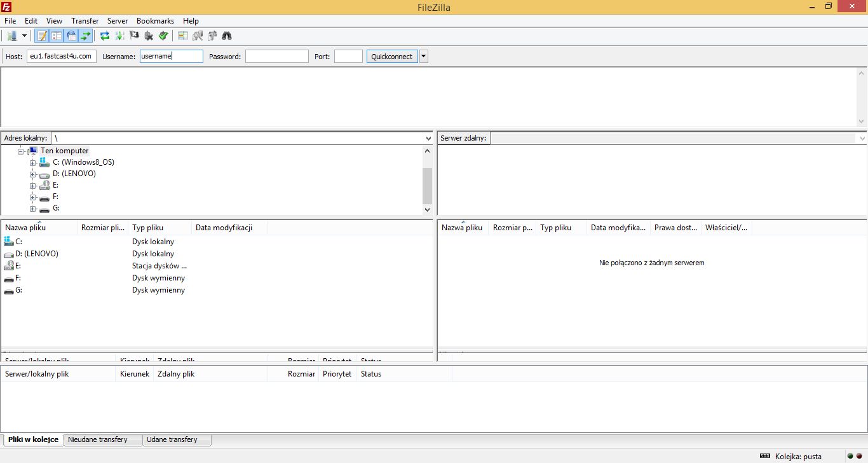Reconnect to last server checkmark icon
The height and width of the screenshot is (463, 868).
(163, 36)
